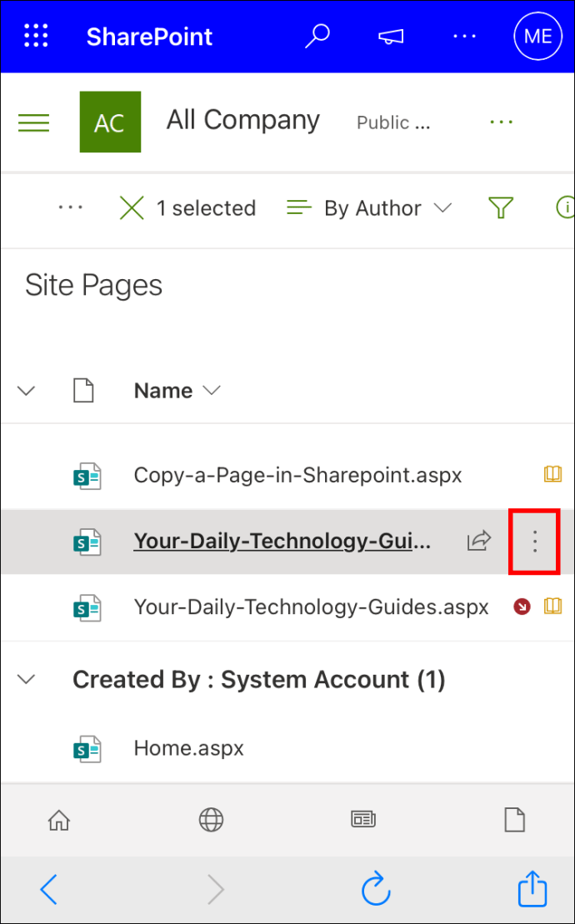Open the search magnifier icon
This screenshot has width=575, height=924.
[x=317, y=36]
